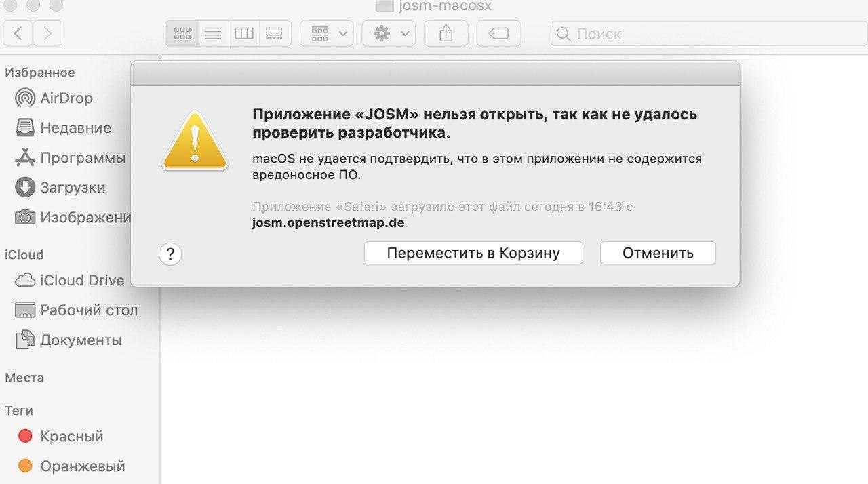Click the orange tag color dot

(25, 466)
